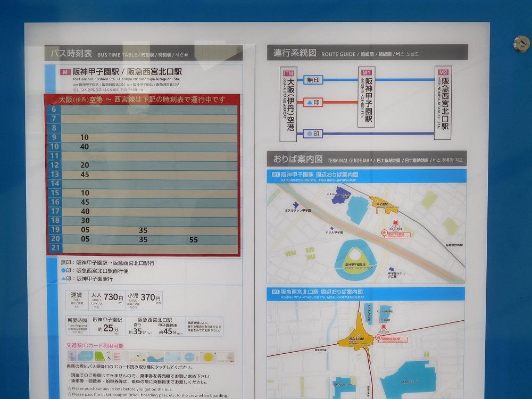Click the M1 阪神甲子園駅 周辺おりば案内図 map title
The width and height of the screenshot is (532, 399).
(x=367, y=177)
